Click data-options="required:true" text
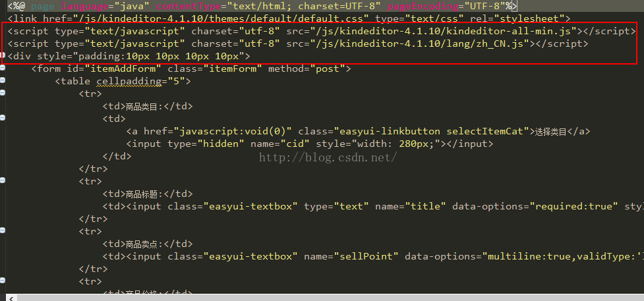 (x=535, y=206)
